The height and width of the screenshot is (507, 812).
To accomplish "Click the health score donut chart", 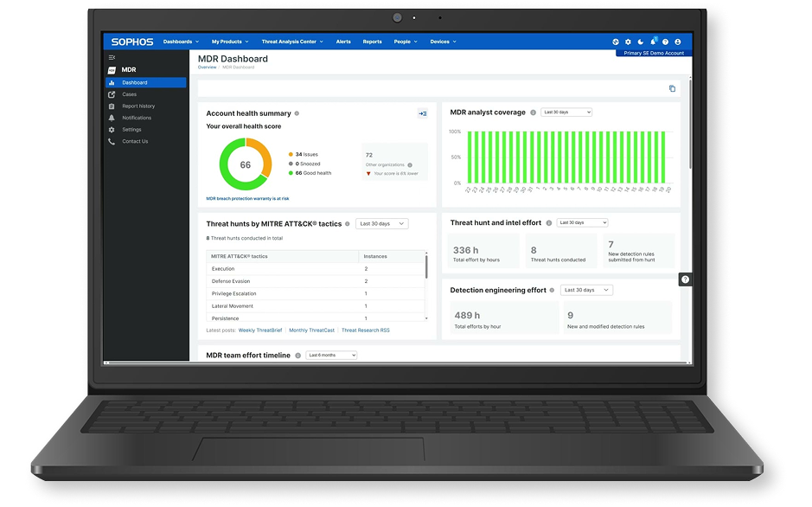I will (245, 164).
